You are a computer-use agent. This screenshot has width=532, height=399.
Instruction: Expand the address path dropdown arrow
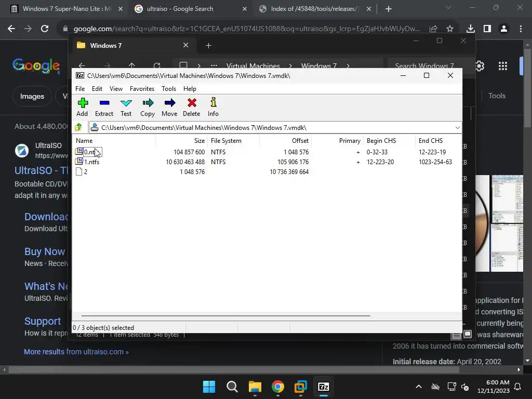(x=457, y=128)
